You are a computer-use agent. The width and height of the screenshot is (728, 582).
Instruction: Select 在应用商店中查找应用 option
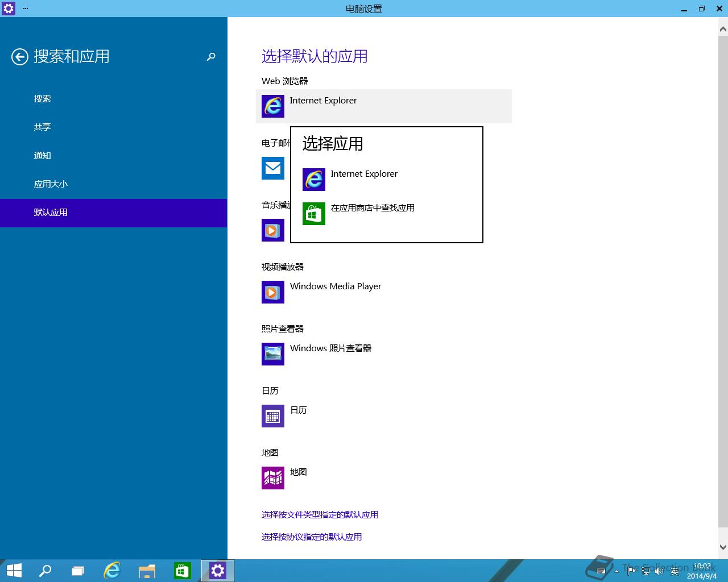point(373,208)
